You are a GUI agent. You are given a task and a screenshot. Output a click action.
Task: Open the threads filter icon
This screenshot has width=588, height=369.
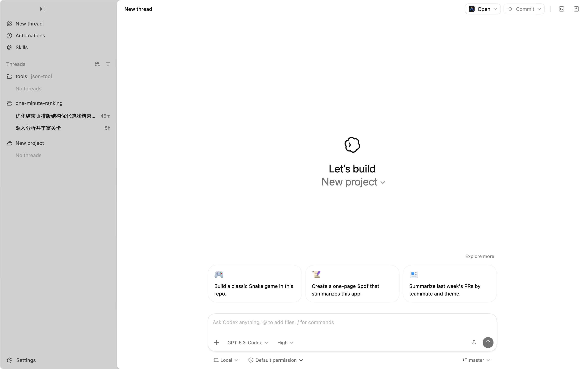[x=108, y=64]
